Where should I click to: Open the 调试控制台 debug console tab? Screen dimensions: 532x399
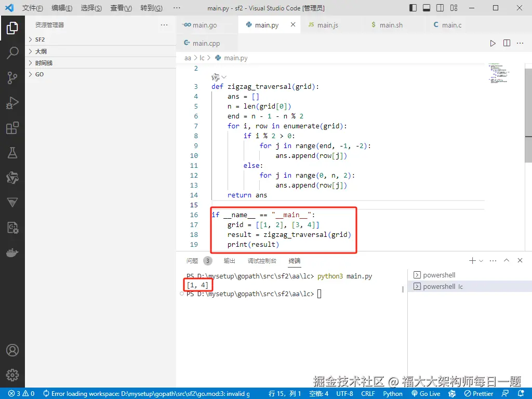pos(262,261)
